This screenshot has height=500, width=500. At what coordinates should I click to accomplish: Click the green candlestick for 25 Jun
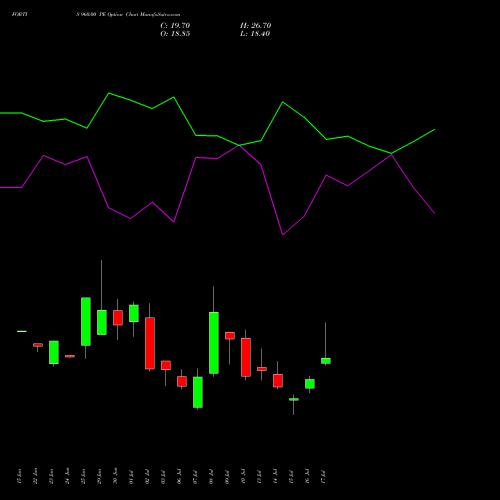point(86,321)
